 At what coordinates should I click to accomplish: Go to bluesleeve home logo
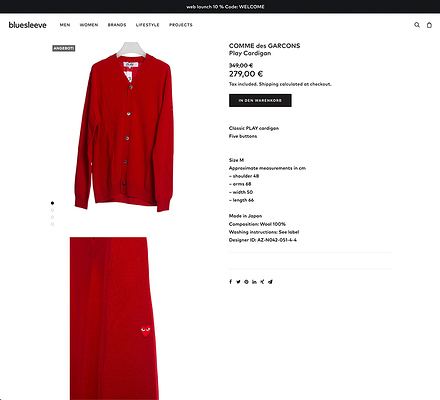click(x=27, y=25)
